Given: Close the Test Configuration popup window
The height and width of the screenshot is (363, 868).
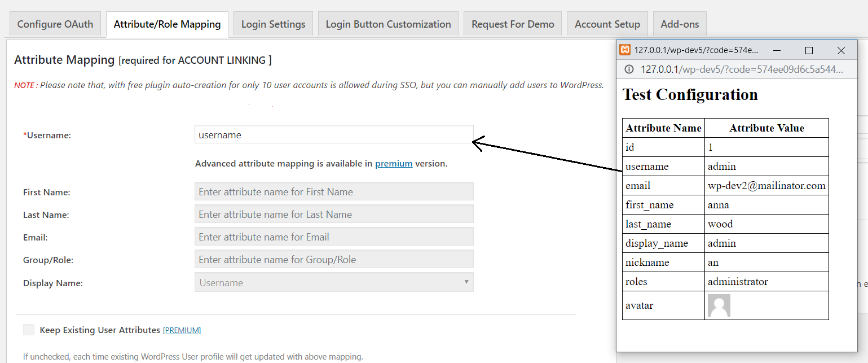Looking at the screenshot, I should (x=841, y=50).
